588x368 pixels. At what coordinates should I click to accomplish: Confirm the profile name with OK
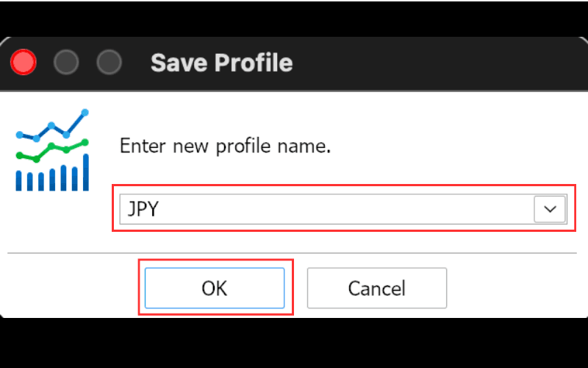click(215, 288)
